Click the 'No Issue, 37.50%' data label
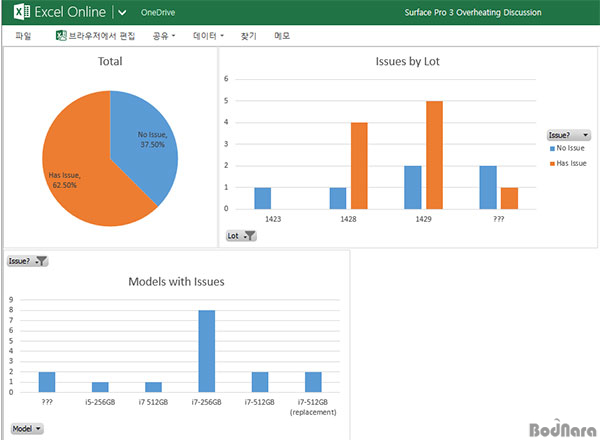This screenshot has width=600, height=440. 152,140
